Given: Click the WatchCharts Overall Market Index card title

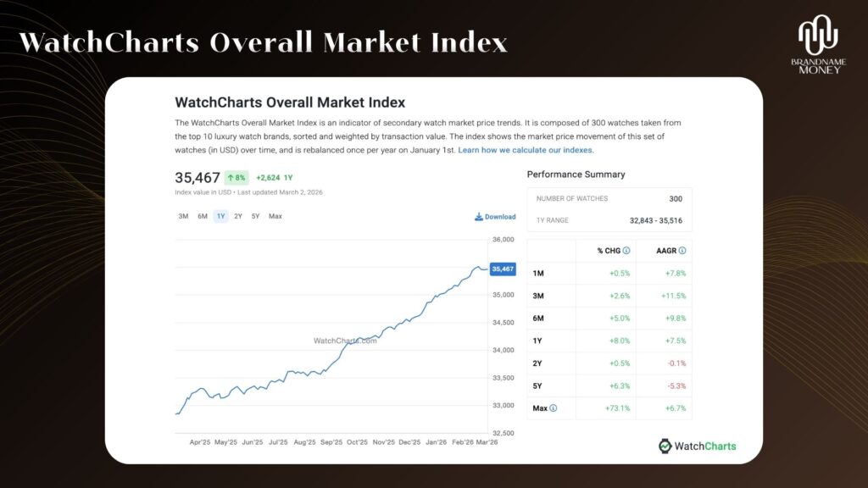Looking at the screenshot, I should pos(291,103).
